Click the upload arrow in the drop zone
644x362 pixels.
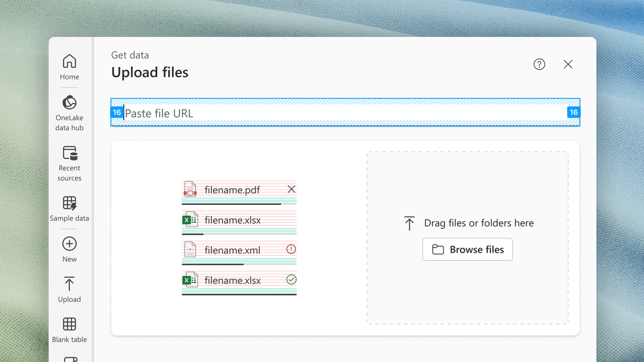[x=409, y=223]
